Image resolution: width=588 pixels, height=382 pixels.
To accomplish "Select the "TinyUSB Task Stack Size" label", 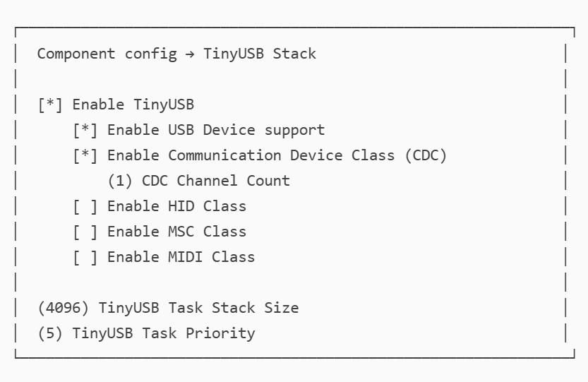I will (x=198, y=308).
